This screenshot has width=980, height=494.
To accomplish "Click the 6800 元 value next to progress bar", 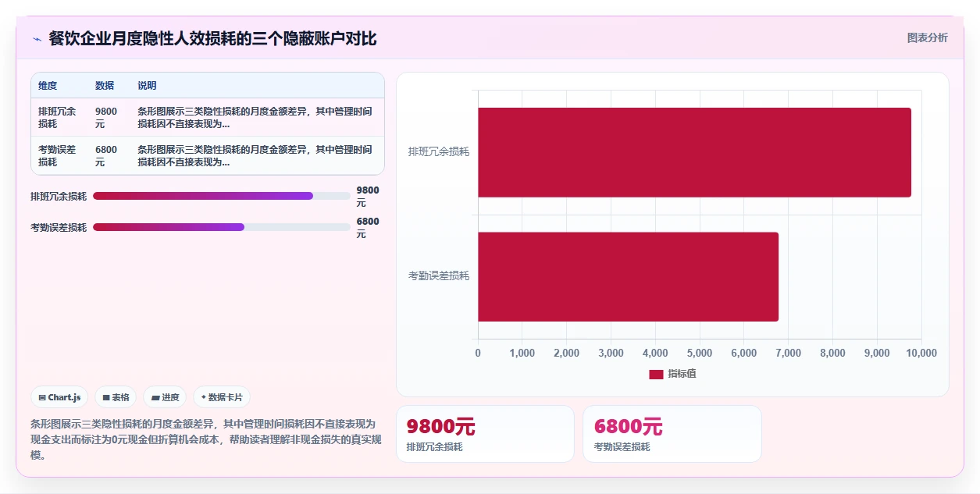I will click(368, 227).
